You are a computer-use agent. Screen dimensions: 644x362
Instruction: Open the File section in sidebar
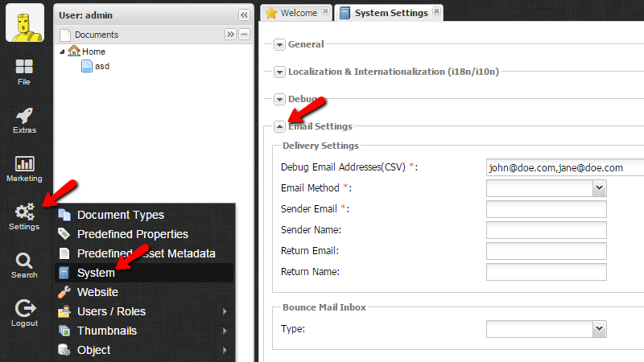pyautogui.click(x=24, y=72)
